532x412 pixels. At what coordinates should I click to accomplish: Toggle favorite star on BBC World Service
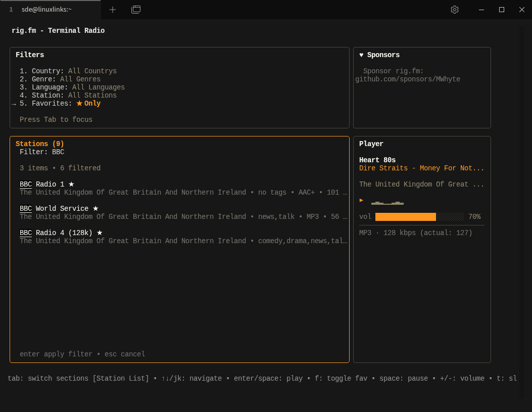95,209
